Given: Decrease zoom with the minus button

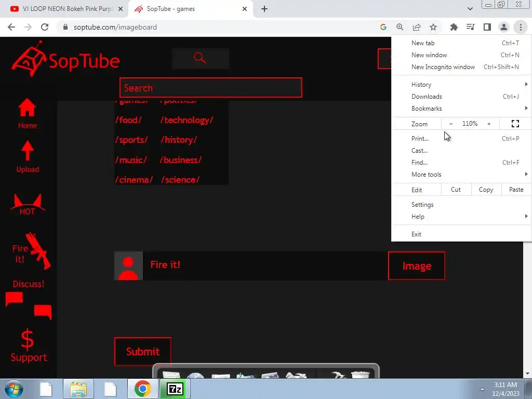Looking at the screenshot, I should (451, 124).
